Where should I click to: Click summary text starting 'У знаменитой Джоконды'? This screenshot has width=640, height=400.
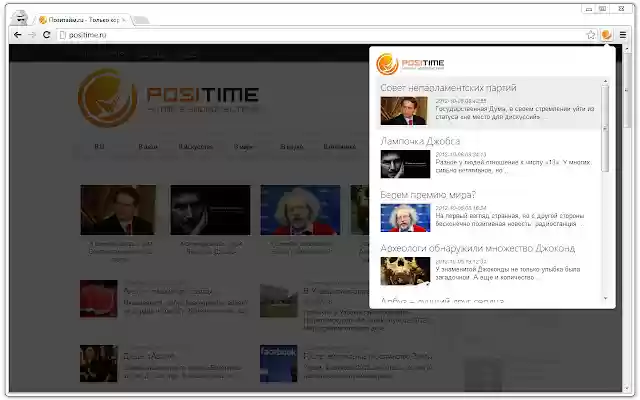tap(507, 273)
